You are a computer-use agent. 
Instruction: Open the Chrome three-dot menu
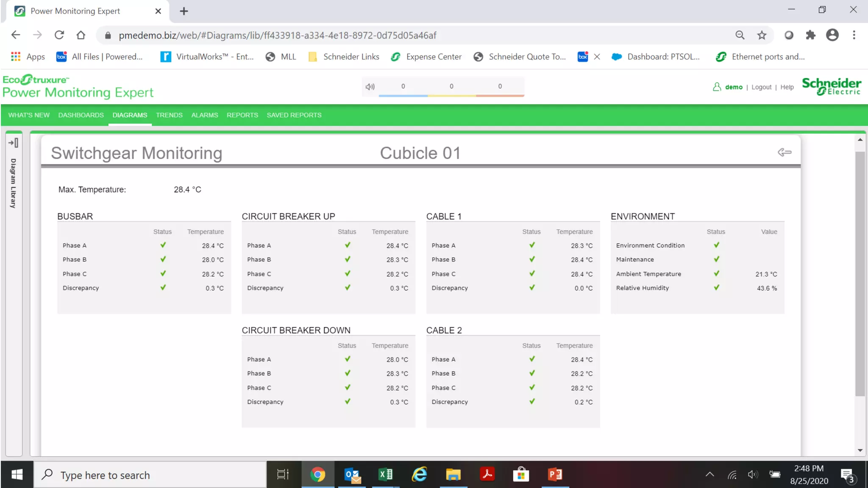(854, 35)
